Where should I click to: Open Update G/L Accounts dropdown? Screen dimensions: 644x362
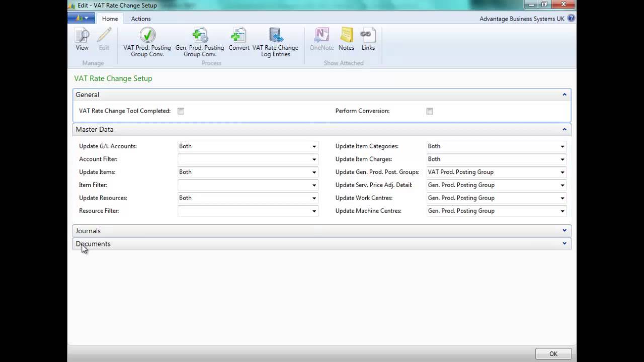click(x=314, y=146)
